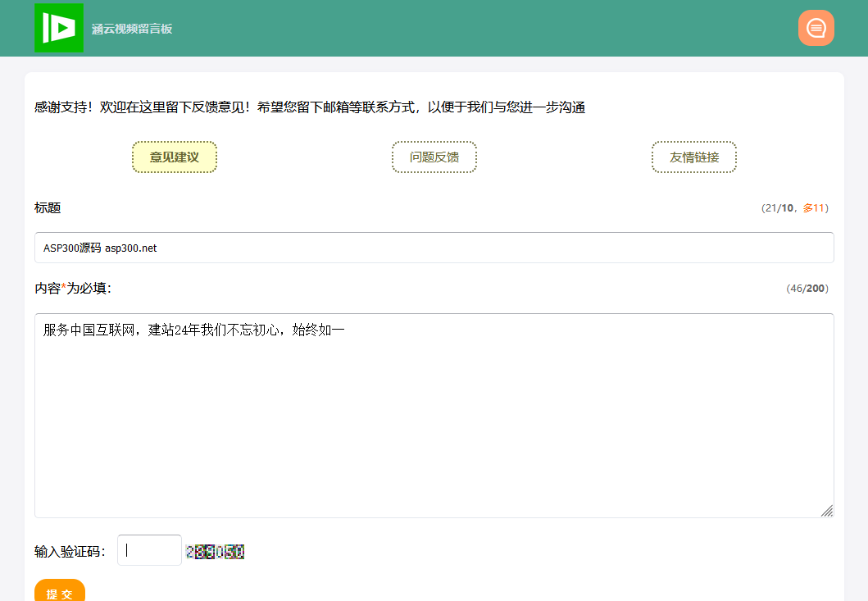The width and height of the screenshot is (868, 601).
Task: Click the 涵云视频留言板 site title
Action: tap(132, 30)
